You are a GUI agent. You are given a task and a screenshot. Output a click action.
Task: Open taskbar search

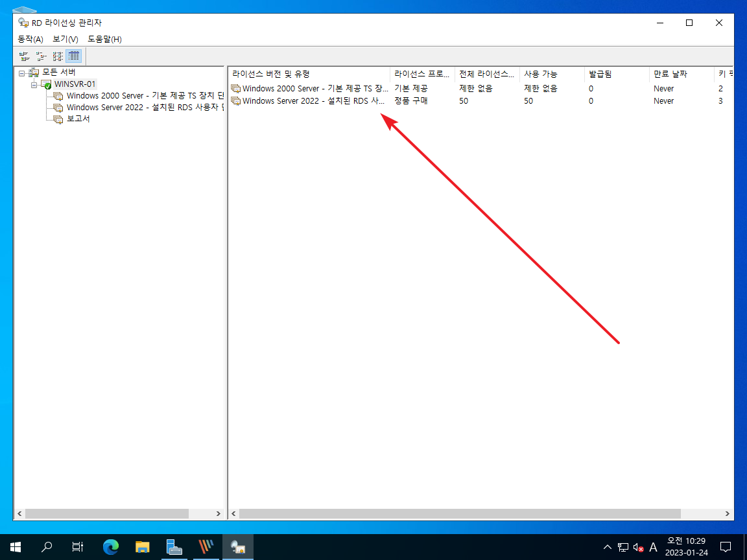point(47,547)
